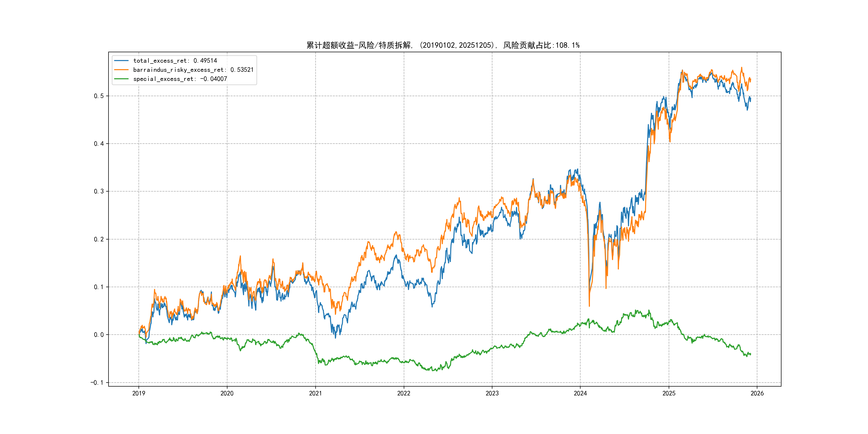Select the special_excess_ret: -0.04007 legend label
Image resolution: width=868 pixels, height=434 pixels.
(180, 79)
